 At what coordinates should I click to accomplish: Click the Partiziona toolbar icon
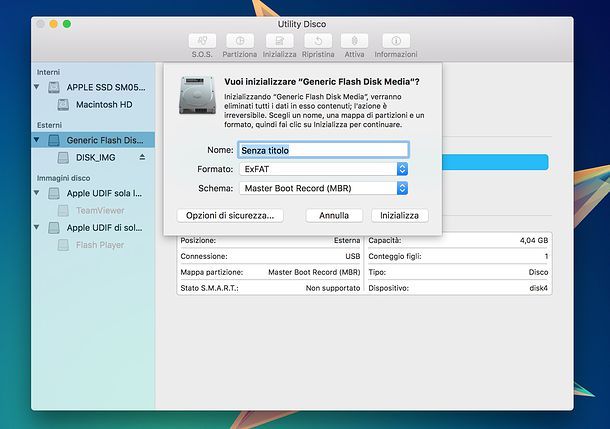click(x=240, y=40)
